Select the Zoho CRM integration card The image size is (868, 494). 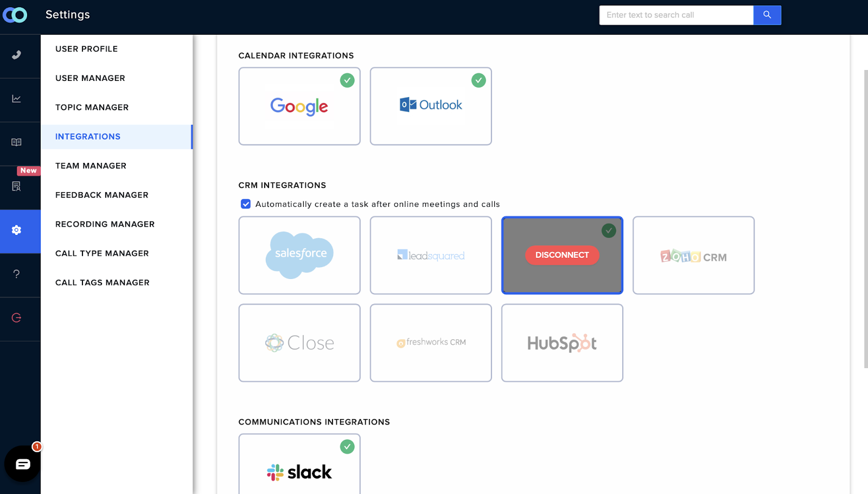(x=693, y=255)
